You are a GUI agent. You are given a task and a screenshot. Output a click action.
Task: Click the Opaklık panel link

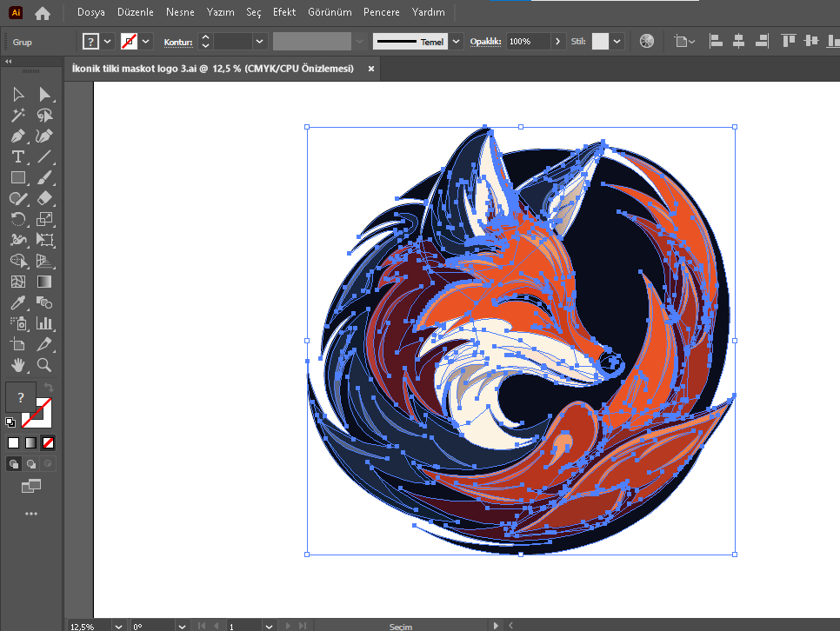click(485, 42)
